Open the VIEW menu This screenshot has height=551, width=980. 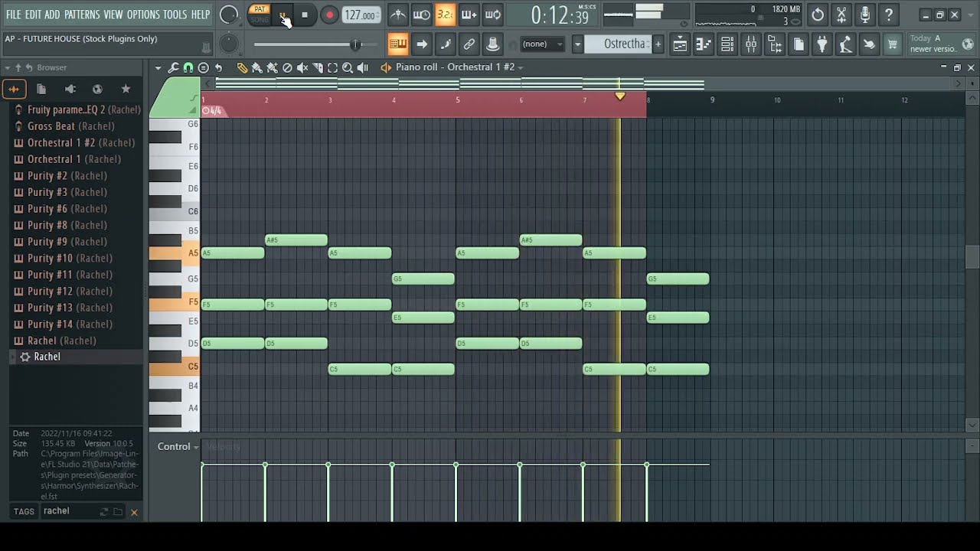[113, 15]
